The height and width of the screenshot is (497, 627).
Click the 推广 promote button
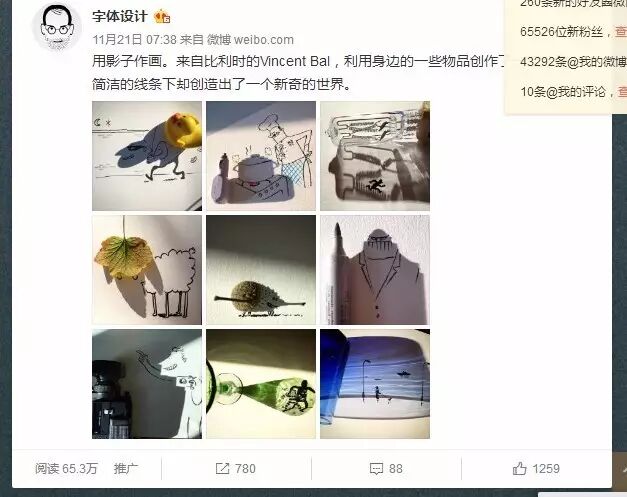point(126,469)
